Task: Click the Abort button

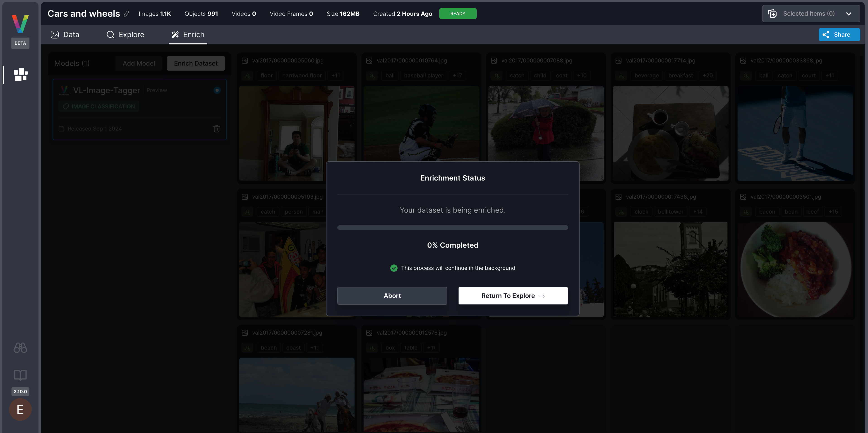Action: point(392,295)
